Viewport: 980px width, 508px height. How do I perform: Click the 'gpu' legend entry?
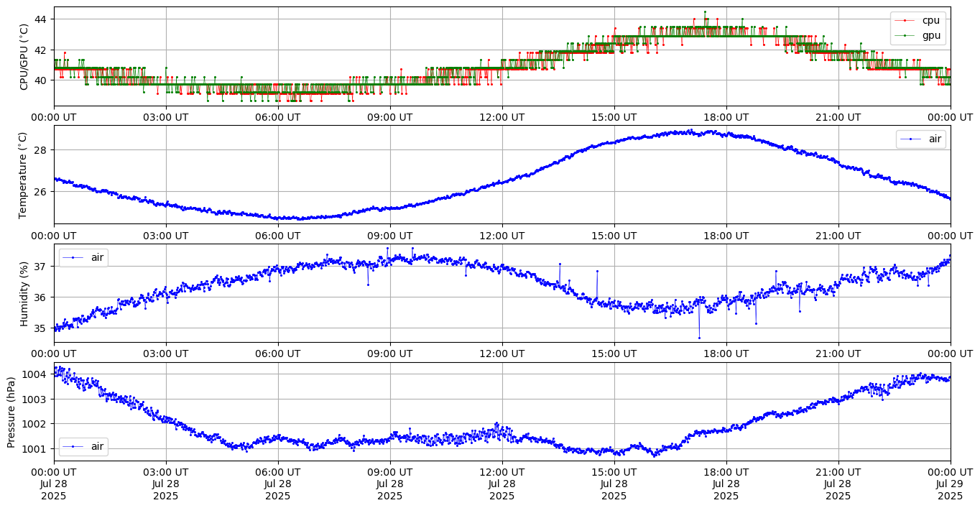917,35
